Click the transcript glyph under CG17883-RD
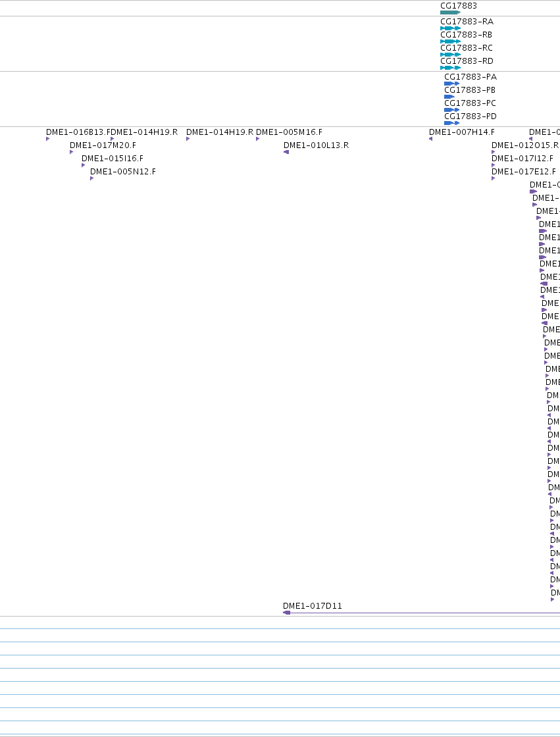 click(451, 68)
